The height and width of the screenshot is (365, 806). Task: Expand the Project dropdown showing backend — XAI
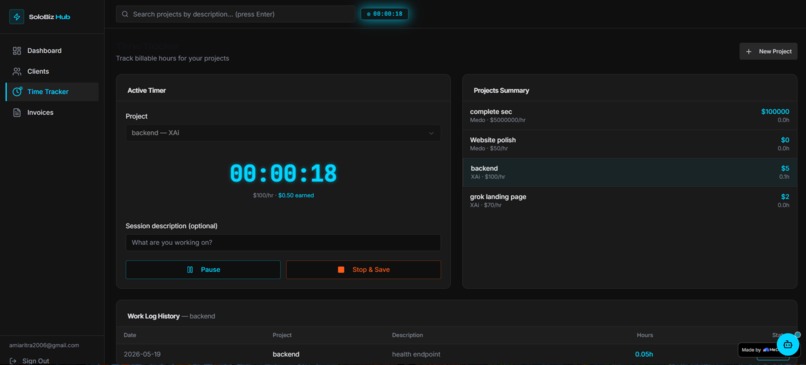[x=283, y=133]
